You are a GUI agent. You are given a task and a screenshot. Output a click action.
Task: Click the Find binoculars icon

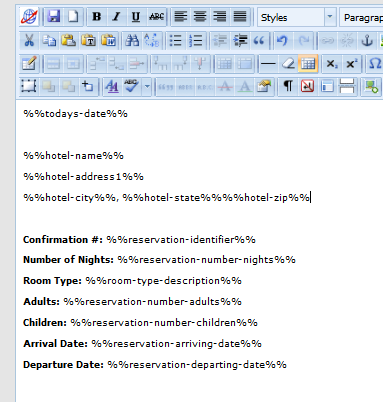[x=132, y=41]
